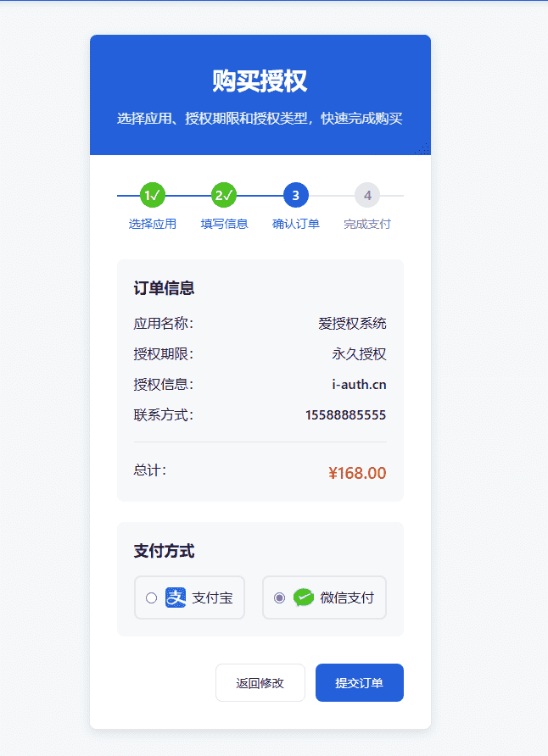Click the blue step 3 circle
The width and height of the screenshot is (548, 756).
[296, 195]
